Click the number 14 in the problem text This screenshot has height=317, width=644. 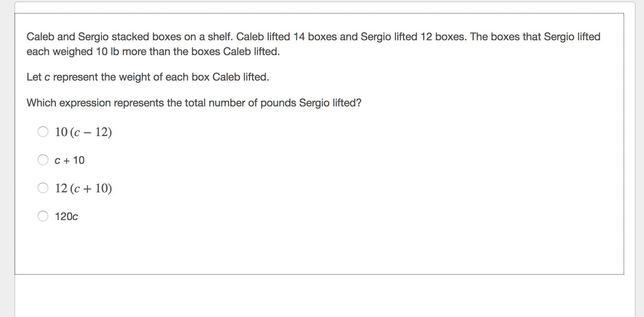299,37
